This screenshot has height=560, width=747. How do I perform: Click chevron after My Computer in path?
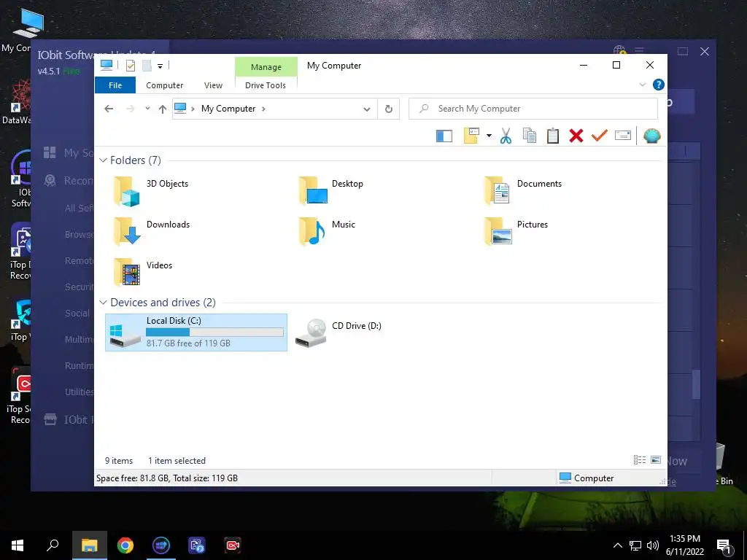pyautogui.click(x=263, y=109)
